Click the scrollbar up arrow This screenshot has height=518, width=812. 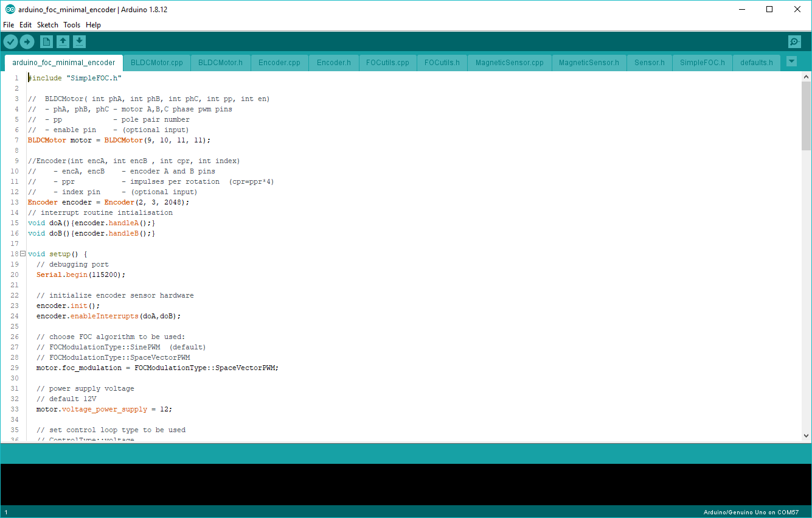(x=806, y=76)
